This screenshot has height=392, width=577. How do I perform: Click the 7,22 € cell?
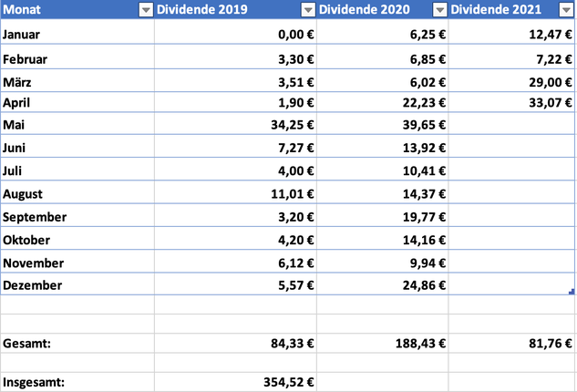512,57
